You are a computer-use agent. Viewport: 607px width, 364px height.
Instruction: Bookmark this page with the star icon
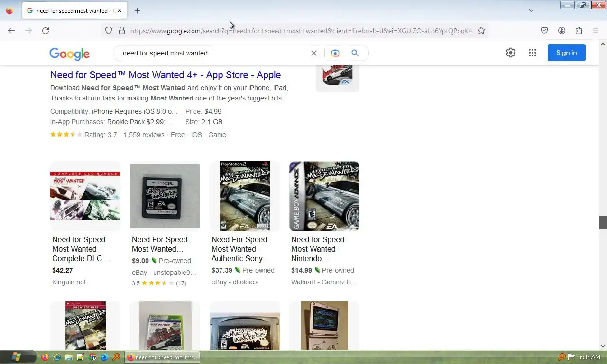tap(481, 30)
